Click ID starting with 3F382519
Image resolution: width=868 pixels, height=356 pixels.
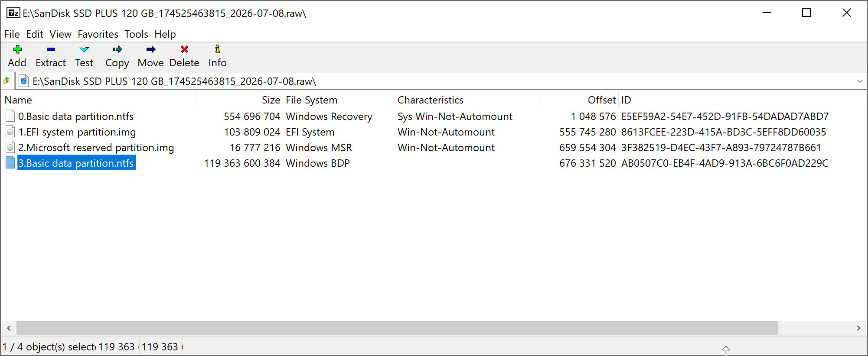tap(721, 147)
